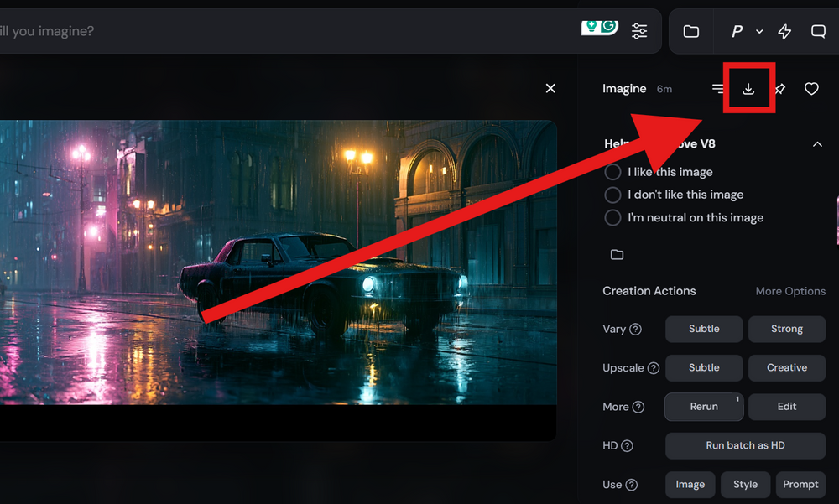Collapse the Help improve V8 section
The height and width of the screenshot is (504, 839).
(817, 144)
